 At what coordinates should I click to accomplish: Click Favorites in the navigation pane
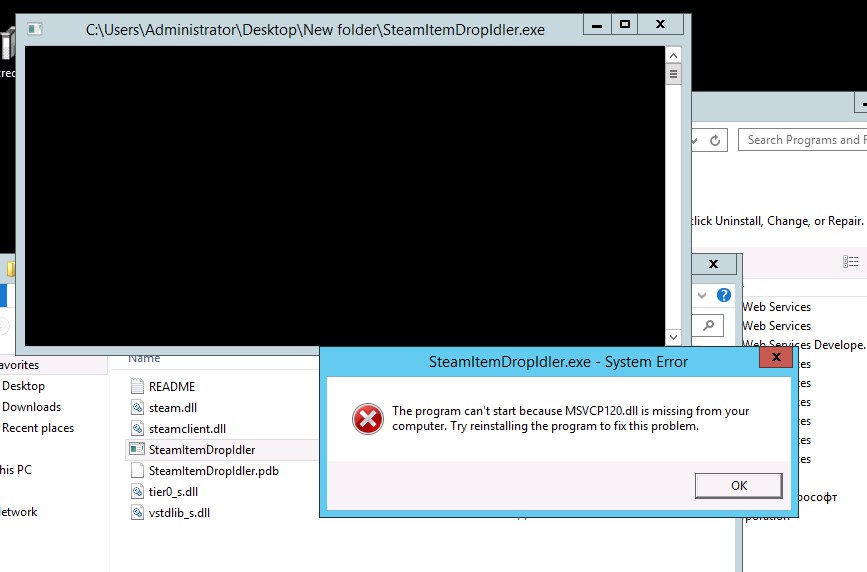(19, 365)
